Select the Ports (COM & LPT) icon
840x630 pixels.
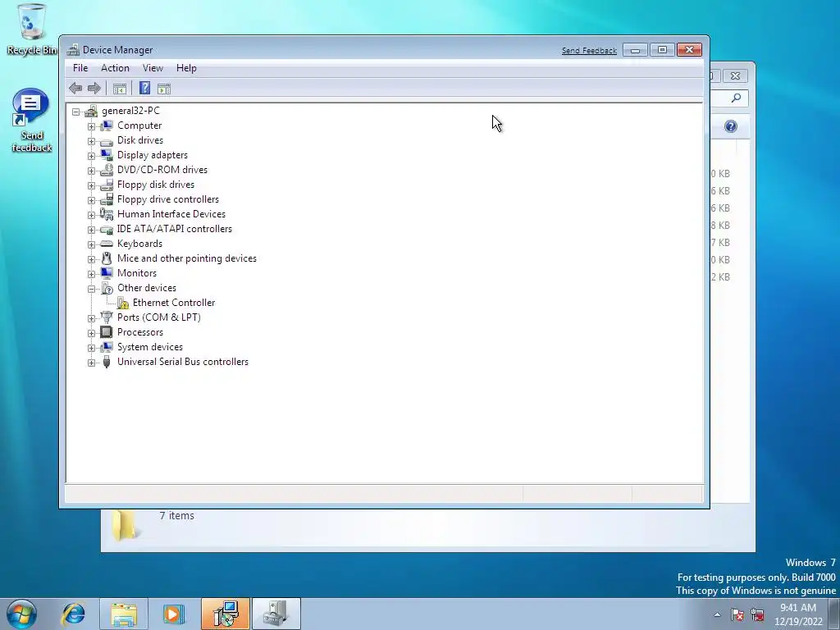click(x=107, y=317)
